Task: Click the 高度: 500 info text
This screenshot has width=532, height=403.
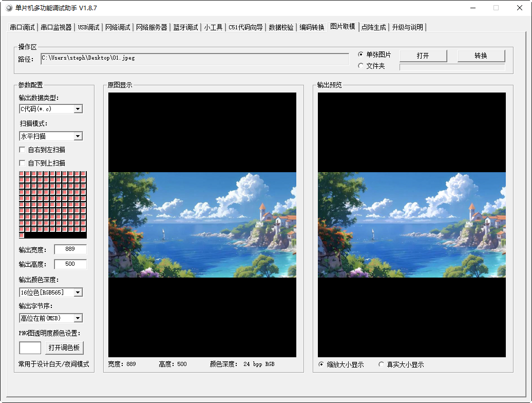Action: click(173, 364)
